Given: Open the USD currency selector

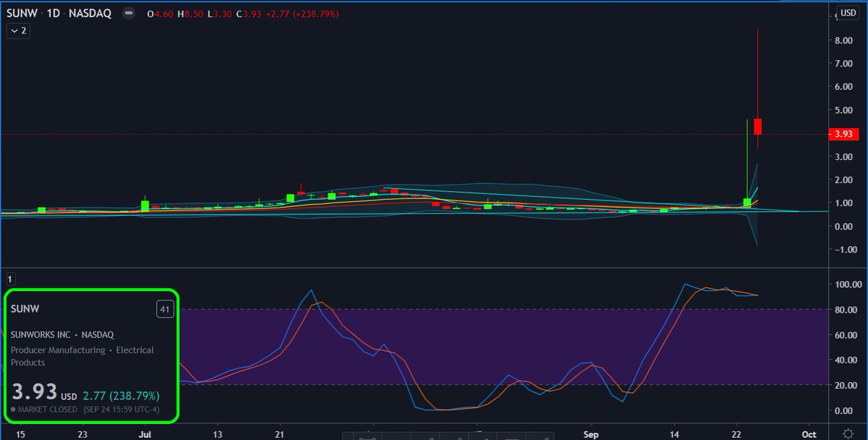Looking at the screenshot, I should [847, 13].
